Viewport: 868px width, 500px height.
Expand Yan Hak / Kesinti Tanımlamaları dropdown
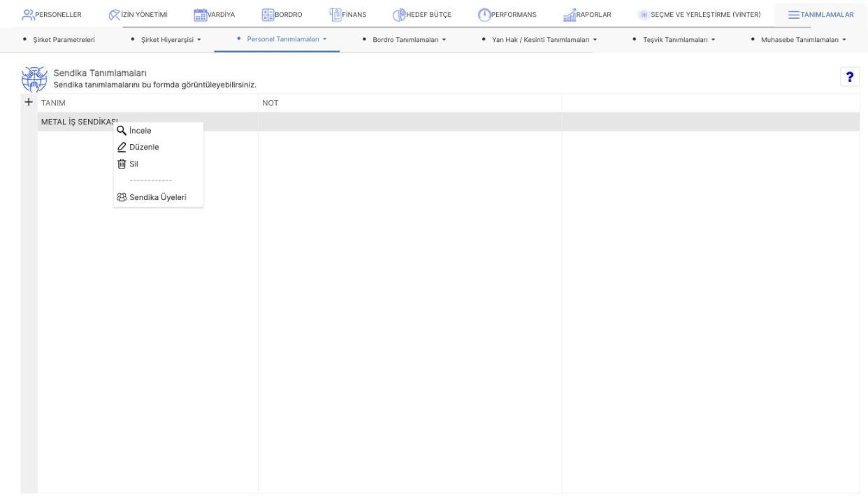click(594, 39)
